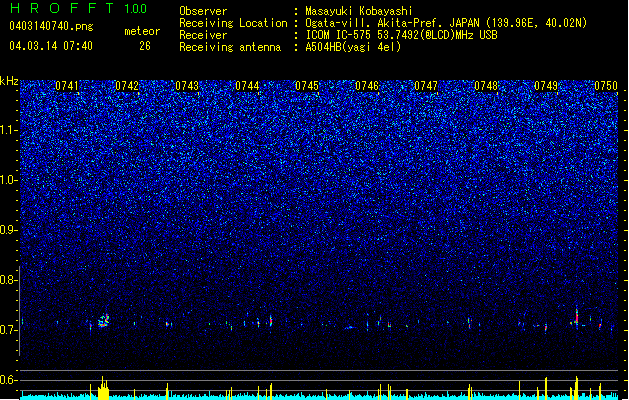Click the 0741 time marker
The image size is (629, 400).
pyautogui.click(x=67, y=86)
